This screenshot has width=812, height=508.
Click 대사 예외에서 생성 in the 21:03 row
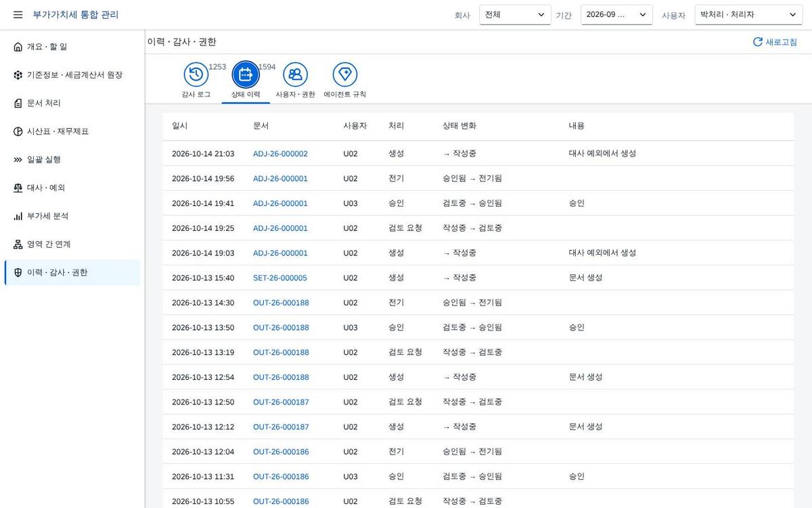pos(602,154)
